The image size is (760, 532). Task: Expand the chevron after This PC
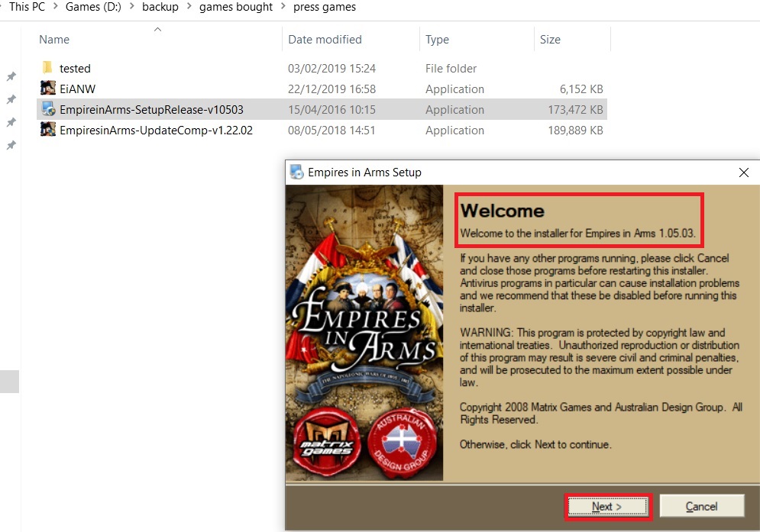[55, 7]
